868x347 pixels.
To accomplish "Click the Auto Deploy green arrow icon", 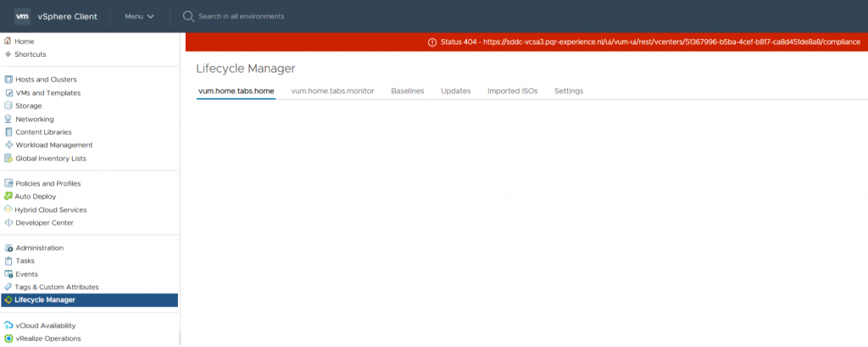I will (8, 197).
